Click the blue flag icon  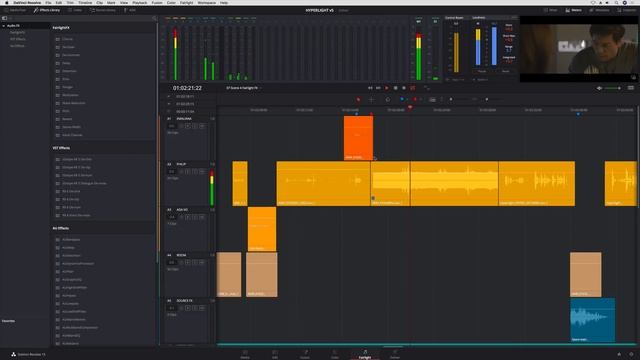point(402,100)
